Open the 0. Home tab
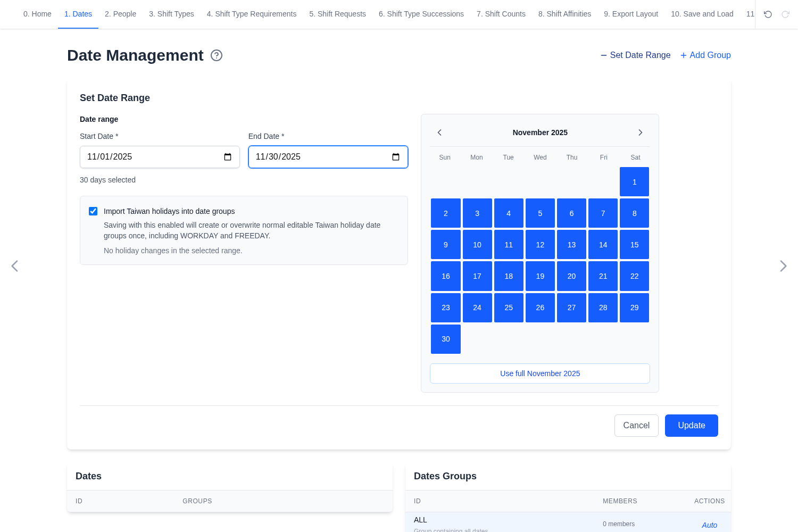798x532 pixels. pos(37,14)
